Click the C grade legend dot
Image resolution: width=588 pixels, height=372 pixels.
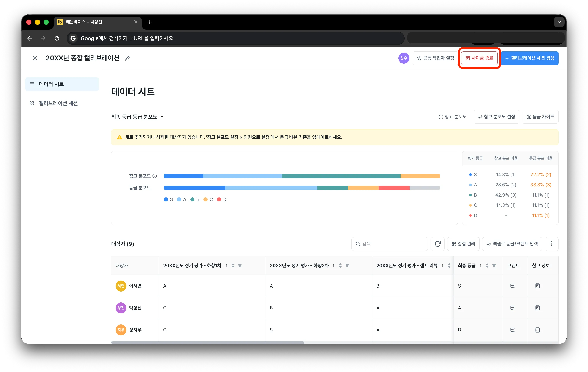pyautogui.click(x=205, y=199)
